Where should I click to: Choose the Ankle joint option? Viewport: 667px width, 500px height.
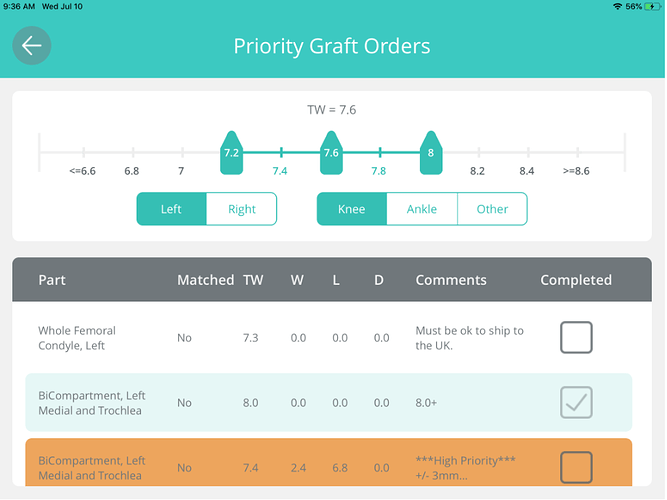(x=422, y=209)
